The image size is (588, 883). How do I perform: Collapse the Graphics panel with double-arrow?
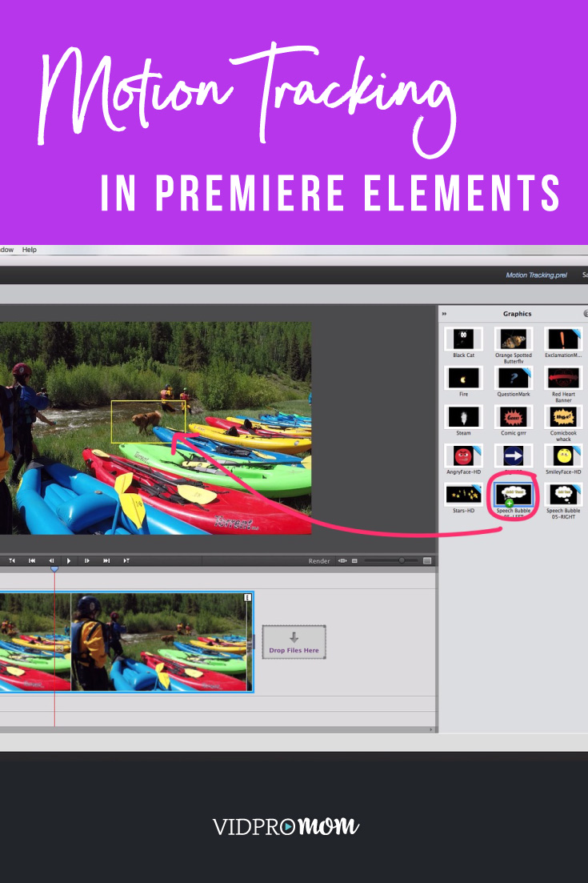coord(444,314)
